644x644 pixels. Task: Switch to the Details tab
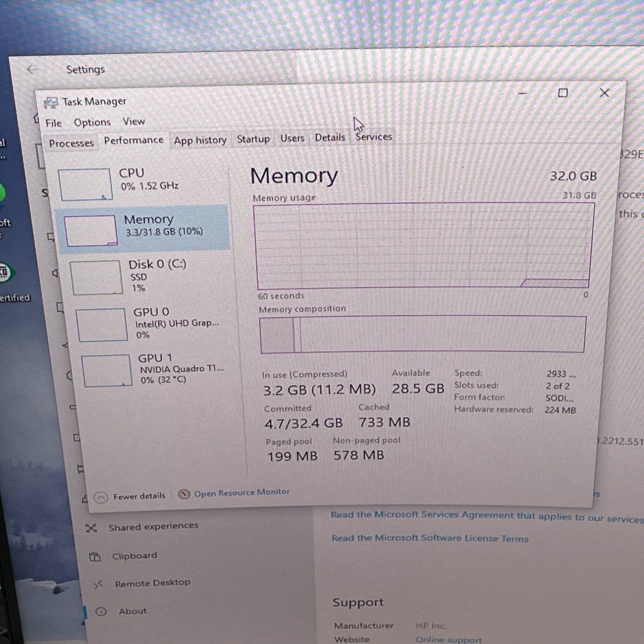330,137
